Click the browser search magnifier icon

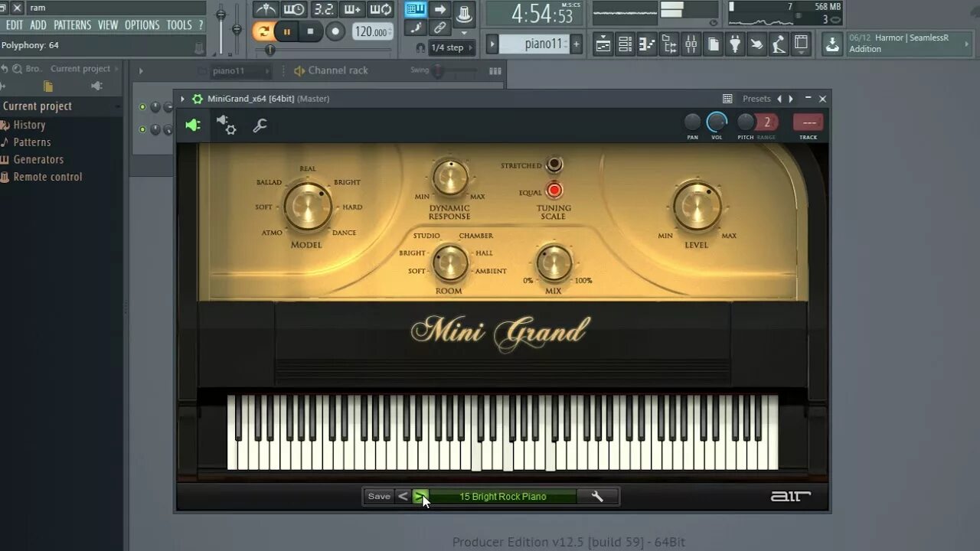[16, 69]
